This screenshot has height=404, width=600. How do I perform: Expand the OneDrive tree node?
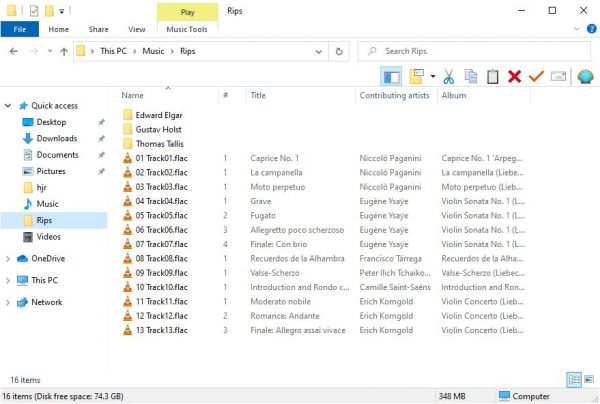click(x=8, y=259)
